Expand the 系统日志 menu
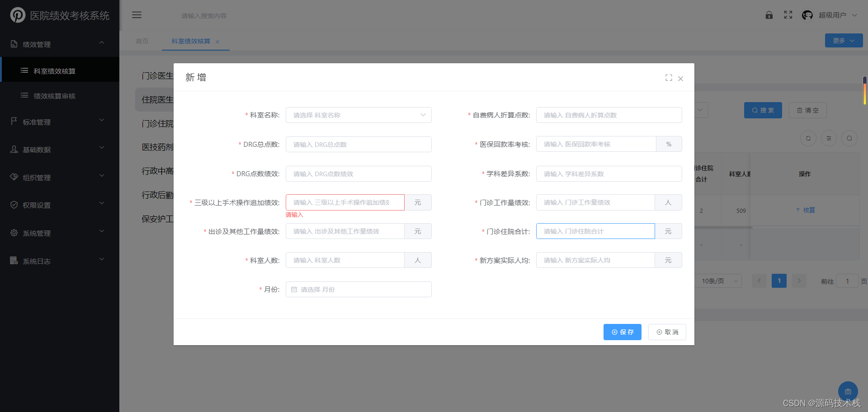The width and height of the screenshot is (868, 412). click(102, 260)
